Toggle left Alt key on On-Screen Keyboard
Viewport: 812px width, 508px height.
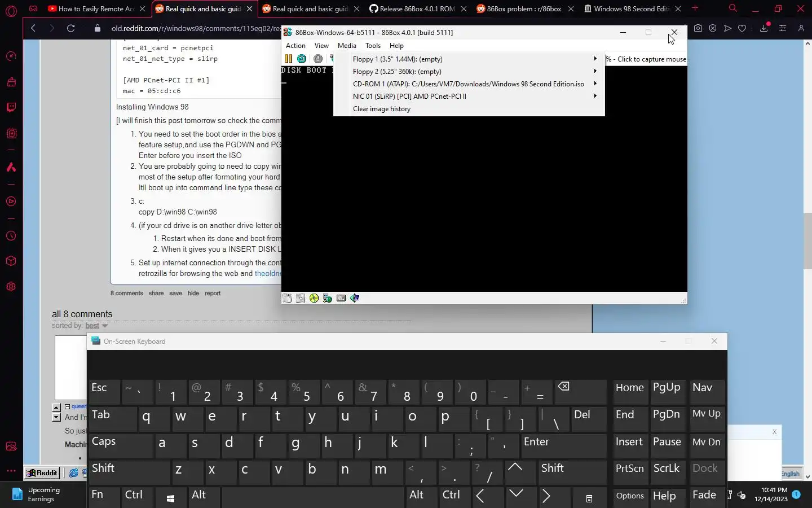click(x=204, y=497)
